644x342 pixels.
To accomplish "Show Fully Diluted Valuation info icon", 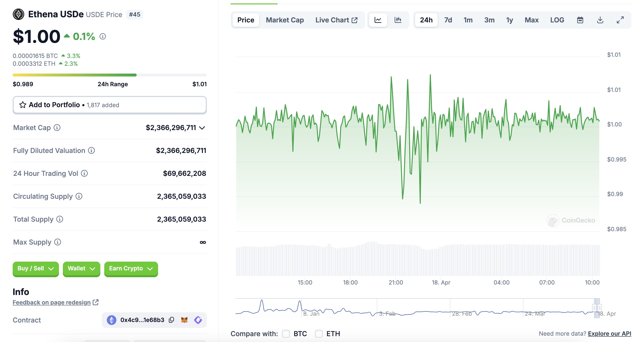I will 92,151.
